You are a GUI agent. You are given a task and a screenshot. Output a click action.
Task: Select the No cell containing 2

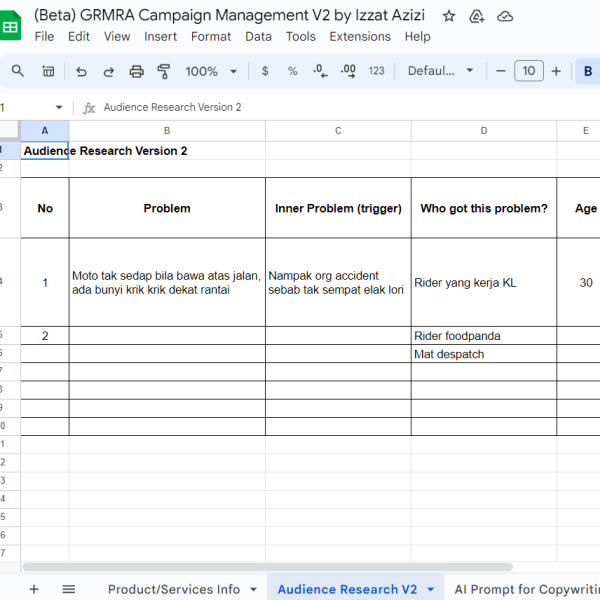point(45,336)
